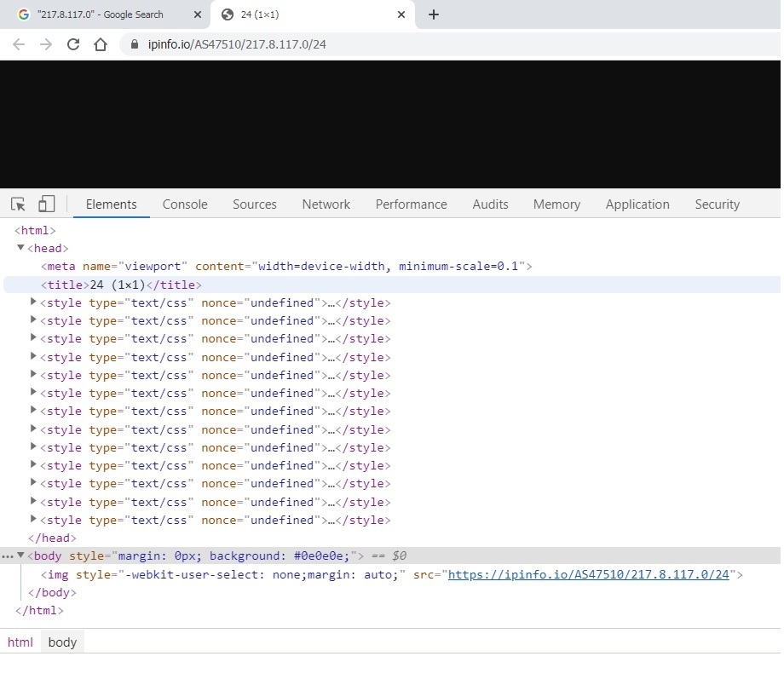
Task: Click the three-dots beside the body row
Action: pyautogui.click(x=8, y=556)
